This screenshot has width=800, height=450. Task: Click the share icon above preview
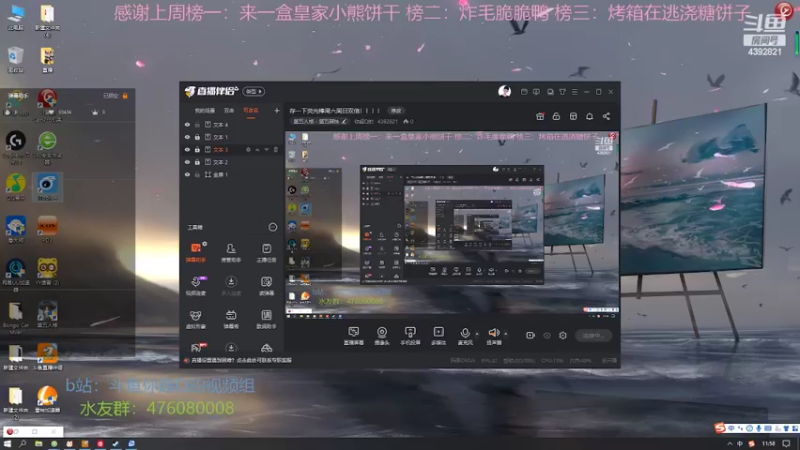(x=606, y=116)
